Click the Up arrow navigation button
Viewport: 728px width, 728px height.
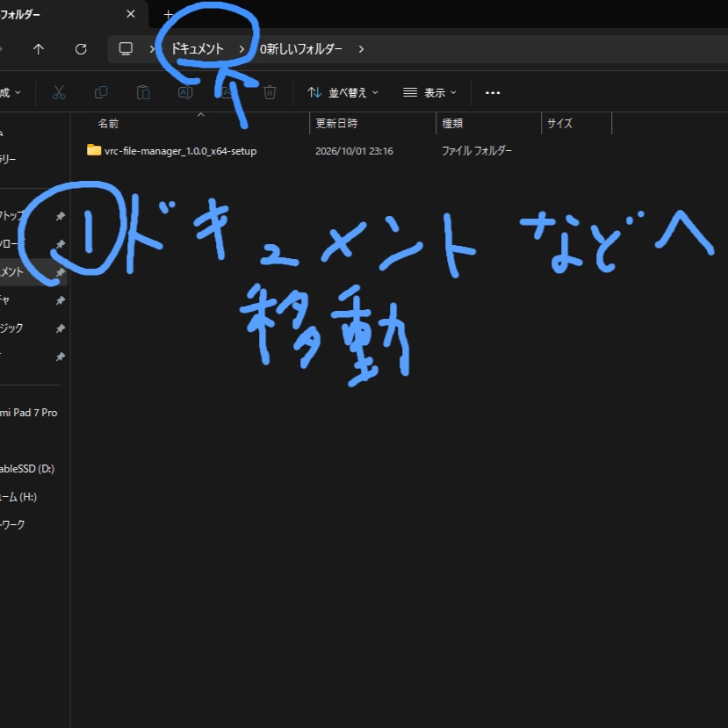pyautogui.click(x=39, y=49)
